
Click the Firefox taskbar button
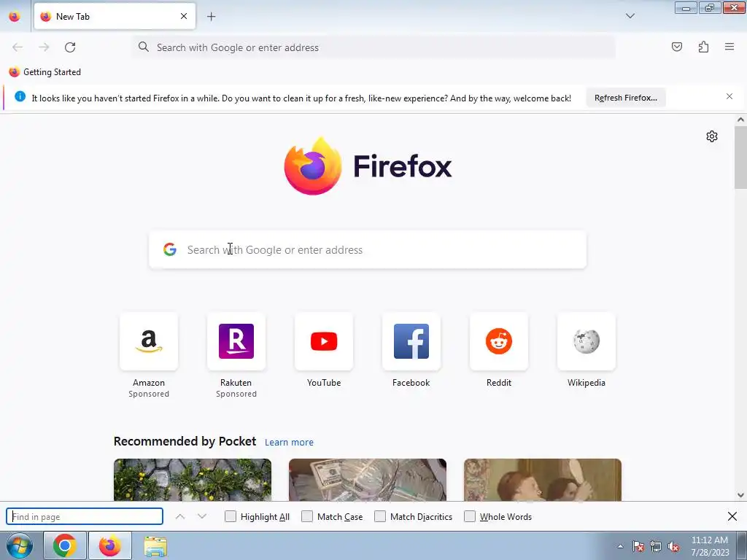click(110, 545)
